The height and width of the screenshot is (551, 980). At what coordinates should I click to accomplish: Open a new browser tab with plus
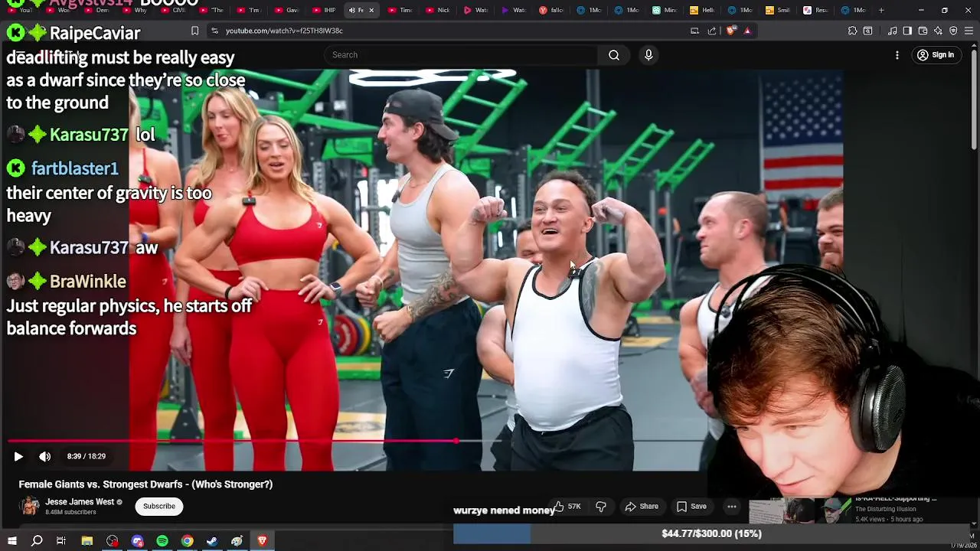881,10
